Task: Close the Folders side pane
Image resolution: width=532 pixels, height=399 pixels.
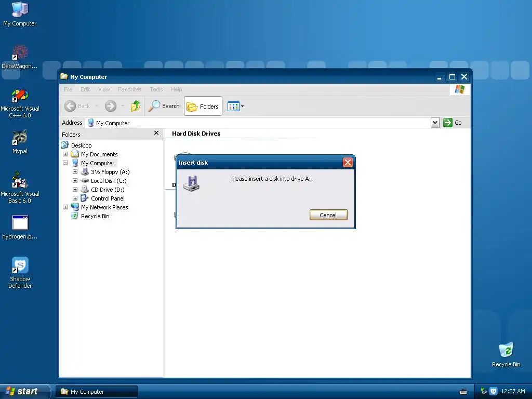Action: 156,133
